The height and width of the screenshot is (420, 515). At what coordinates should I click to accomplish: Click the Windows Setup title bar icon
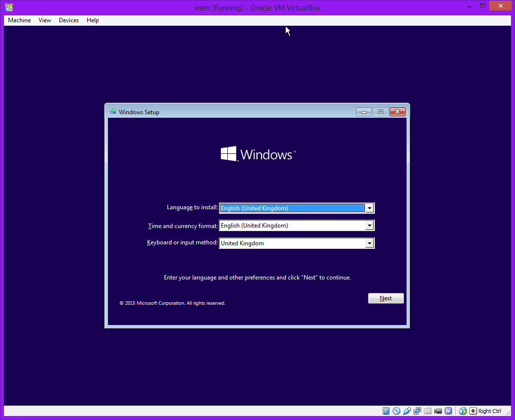(x=113, y=112)
